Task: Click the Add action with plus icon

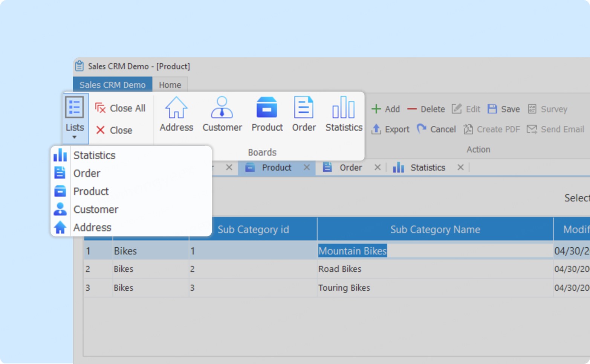Action: (x=385, y=109)
